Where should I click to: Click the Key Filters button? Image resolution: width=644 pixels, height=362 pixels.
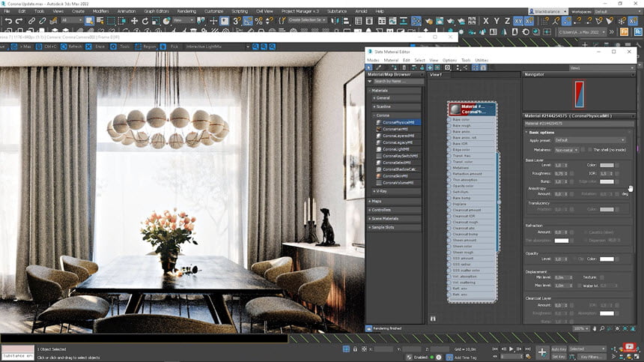click(592, 357)
